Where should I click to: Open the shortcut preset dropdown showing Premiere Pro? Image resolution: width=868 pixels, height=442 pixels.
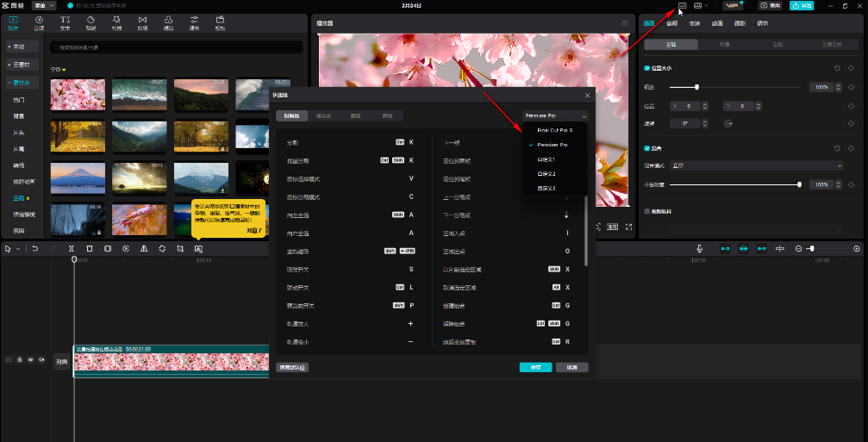coord(554,115)
